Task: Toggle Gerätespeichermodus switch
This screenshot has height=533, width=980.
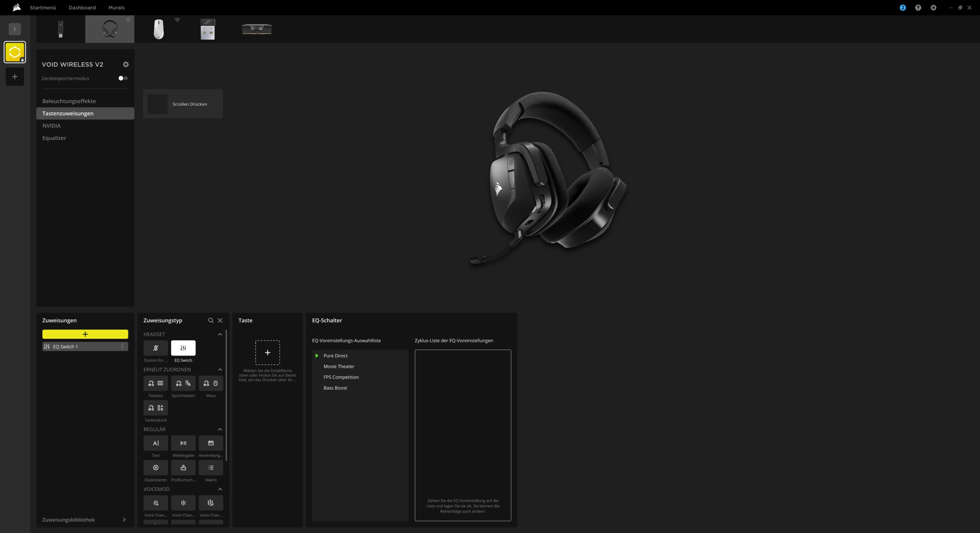Action: coord(123,78)
